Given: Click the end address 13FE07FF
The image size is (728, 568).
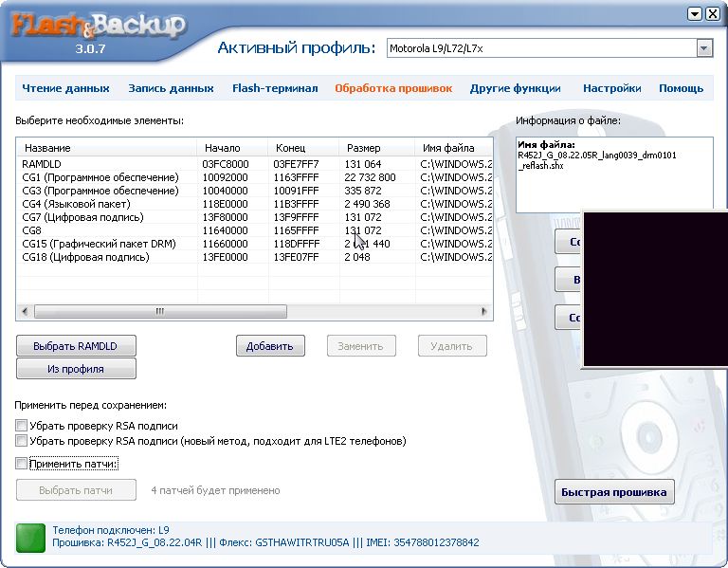Looking at the screenshot, I should pyautogui.click(x=296, y=257).
